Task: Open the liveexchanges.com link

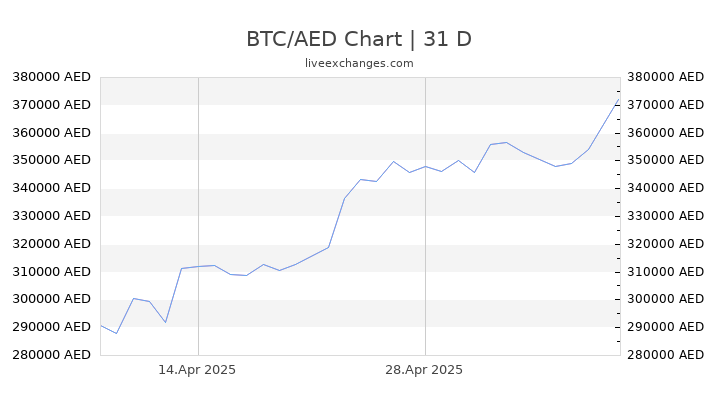Action: pyautogui.click(x=359, y=63)
